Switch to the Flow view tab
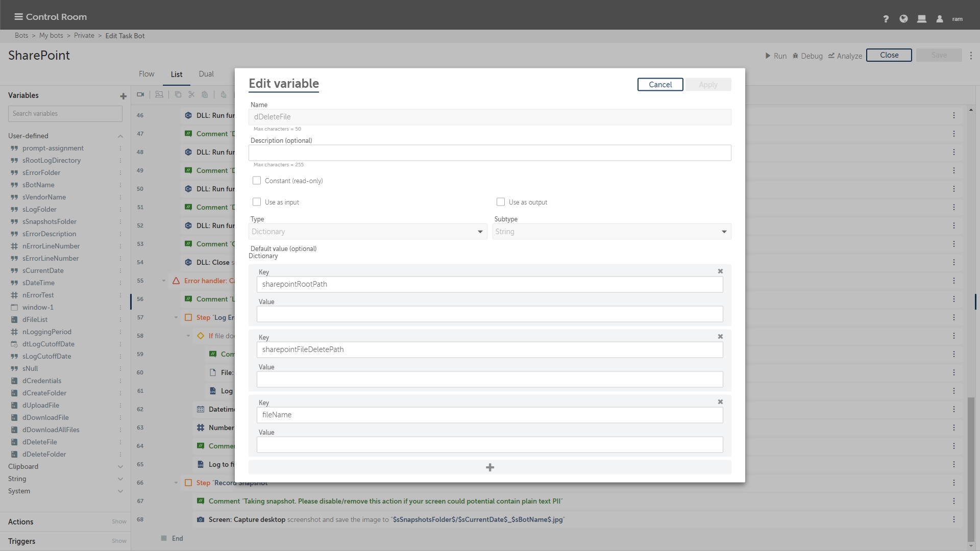This screenshot has width=980, height=551. tap(146, 74)
